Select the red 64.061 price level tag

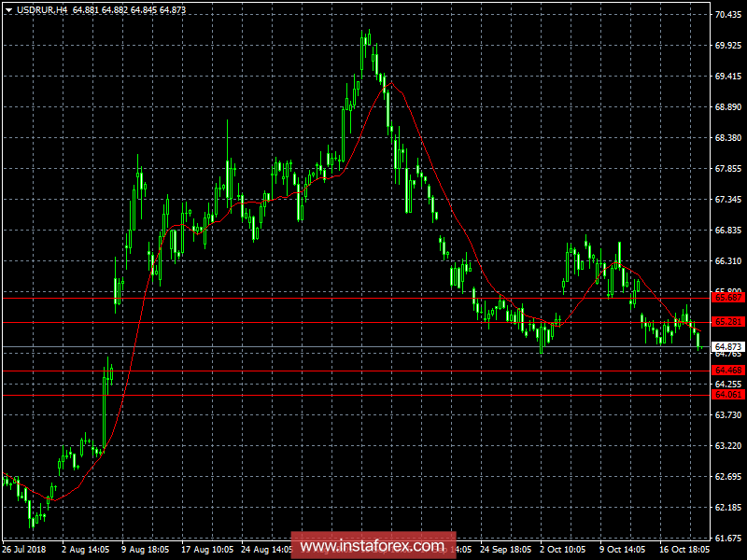tap(728, 395)
